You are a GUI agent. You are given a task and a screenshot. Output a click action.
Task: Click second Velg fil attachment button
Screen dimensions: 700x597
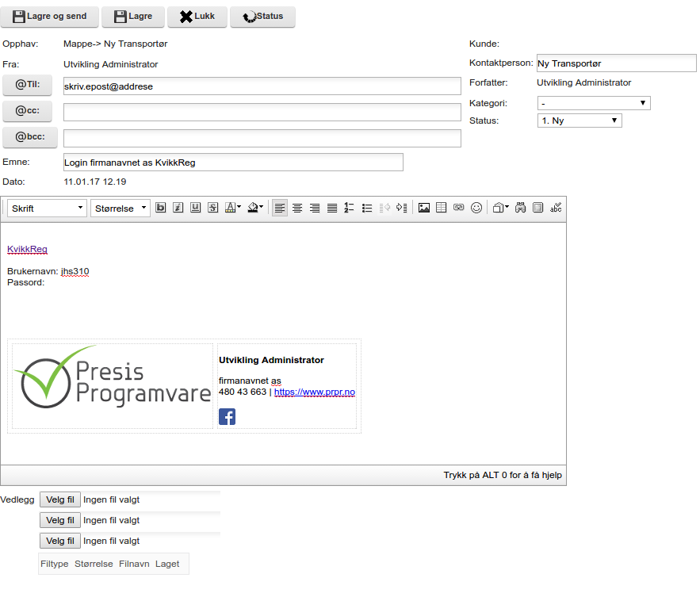point(59,520)
